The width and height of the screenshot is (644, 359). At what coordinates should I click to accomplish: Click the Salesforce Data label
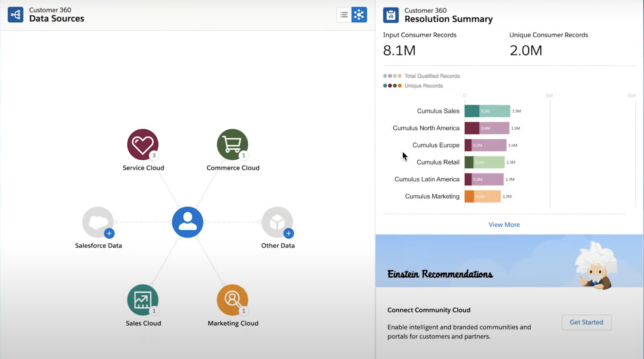point(98,246)
